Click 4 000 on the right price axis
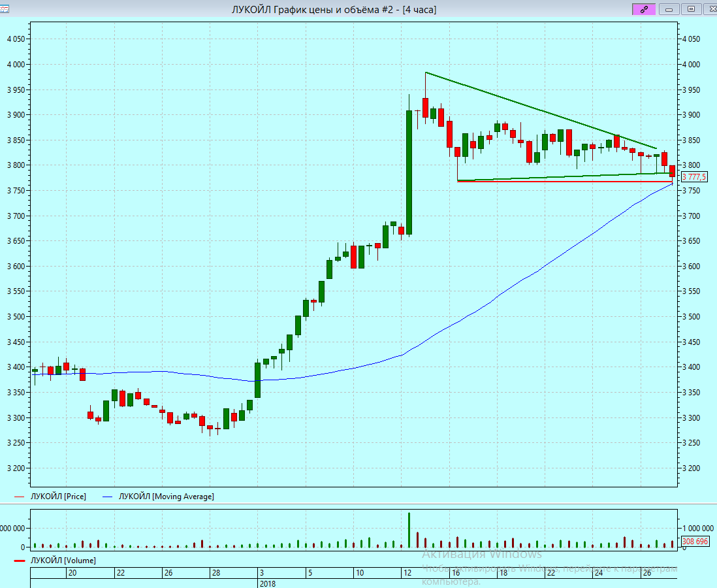 click(691, 65)
